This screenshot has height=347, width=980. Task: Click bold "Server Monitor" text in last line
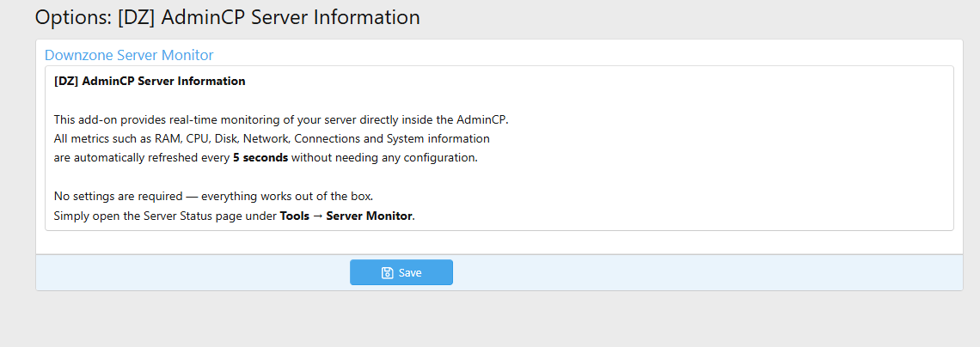click(x=370, y=216)
